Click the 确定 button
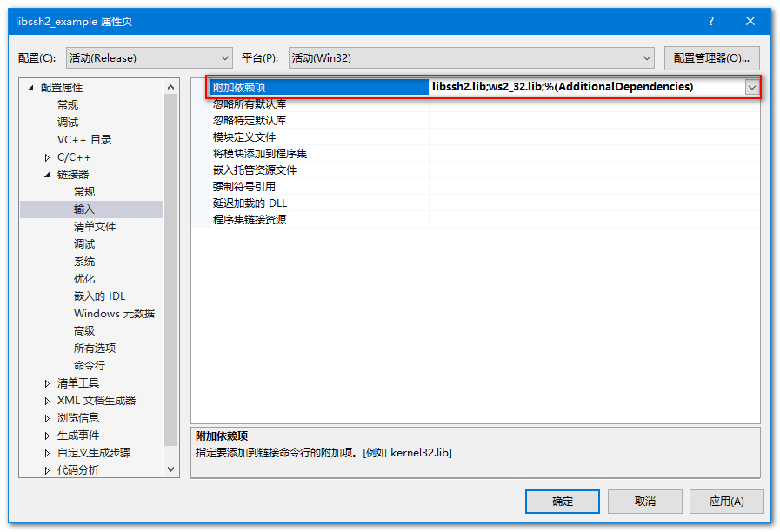 pyautogui.click(x=562, y=502)
